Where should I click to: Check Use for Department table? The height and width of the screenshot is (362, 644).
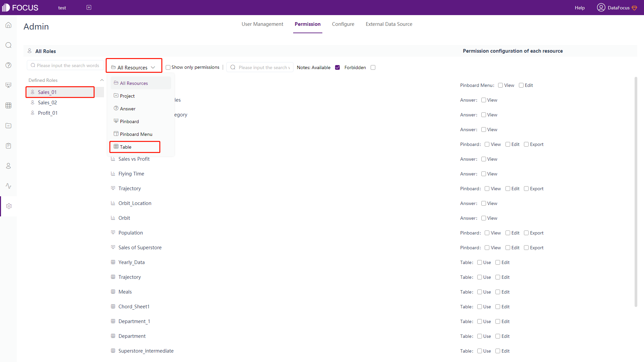[x=480, y=336]
